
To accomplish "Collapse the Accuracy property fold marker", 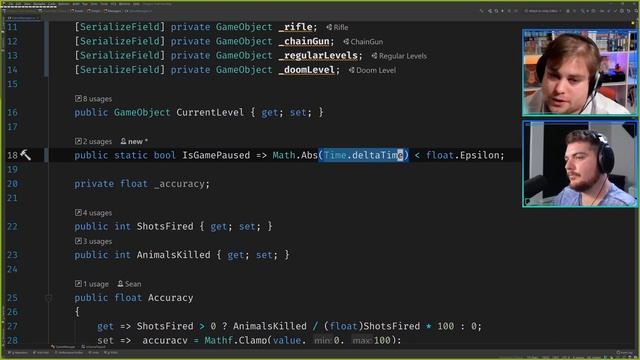I will 49,298.
